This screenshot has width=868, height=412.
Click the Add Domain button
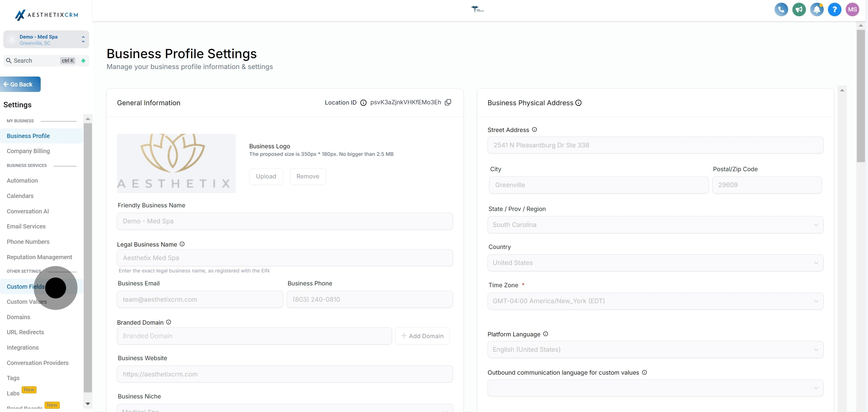(423, 336)
